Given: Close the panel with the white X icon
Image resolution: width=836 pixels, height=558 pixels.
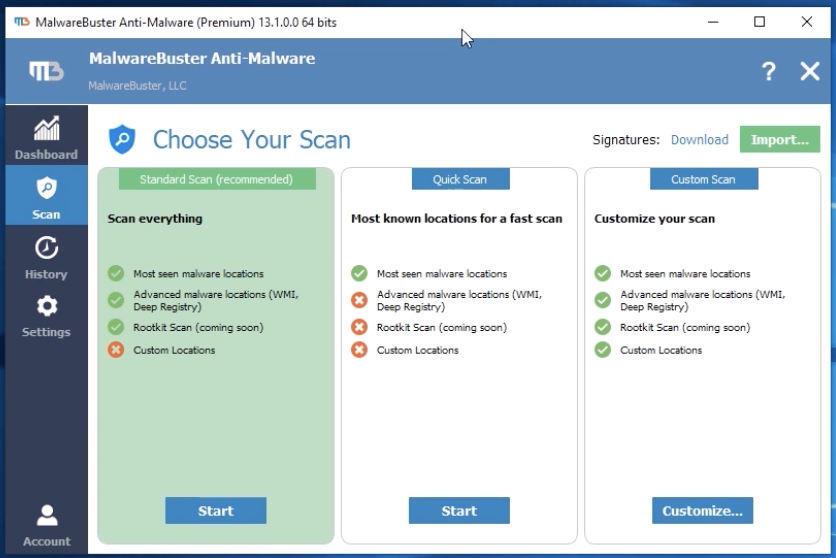Looking at the screenshot, I should (x=809, y=71).
